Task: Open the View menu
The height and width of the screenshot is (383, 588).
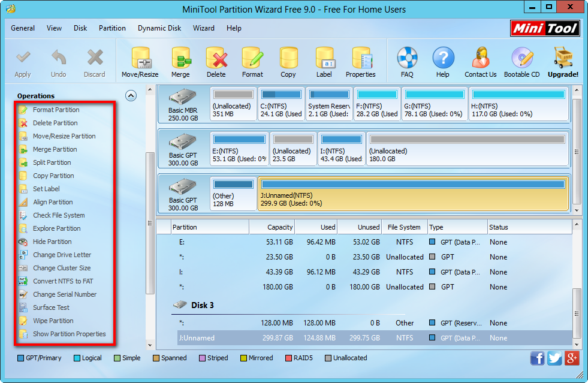Action: 54,28
